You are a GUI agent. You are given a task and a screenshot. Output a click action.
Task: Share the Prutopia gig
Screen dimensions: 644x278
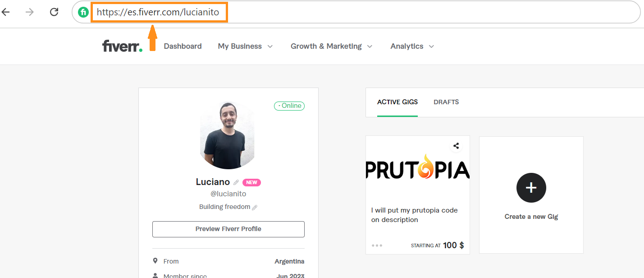456,146
